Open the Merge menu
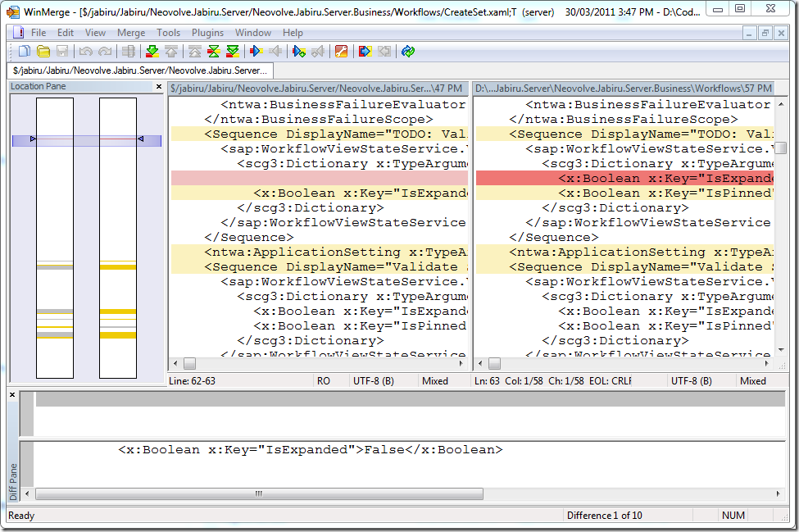This screenshot has width=799, height=532. pyautogui.click(x=131, y=33)
